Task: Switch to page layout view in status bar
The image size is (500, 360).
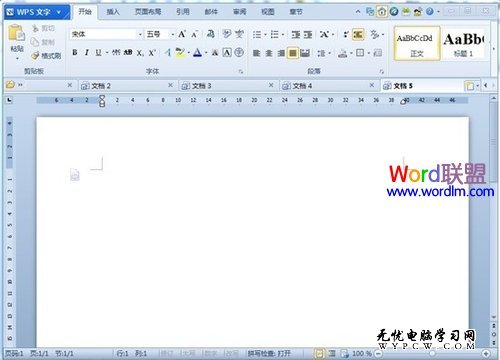Action: pos(320,353)
